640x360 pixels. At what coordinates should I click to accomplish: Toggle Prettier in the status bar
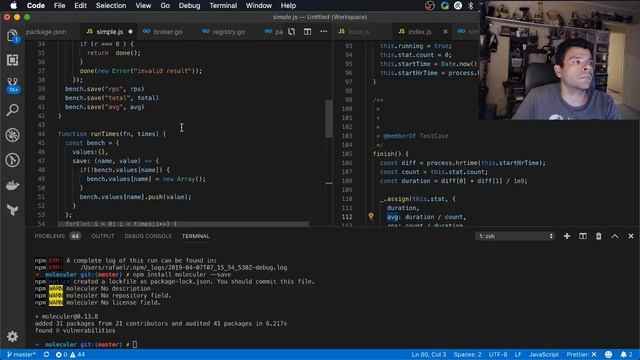(x=581, y=354)
